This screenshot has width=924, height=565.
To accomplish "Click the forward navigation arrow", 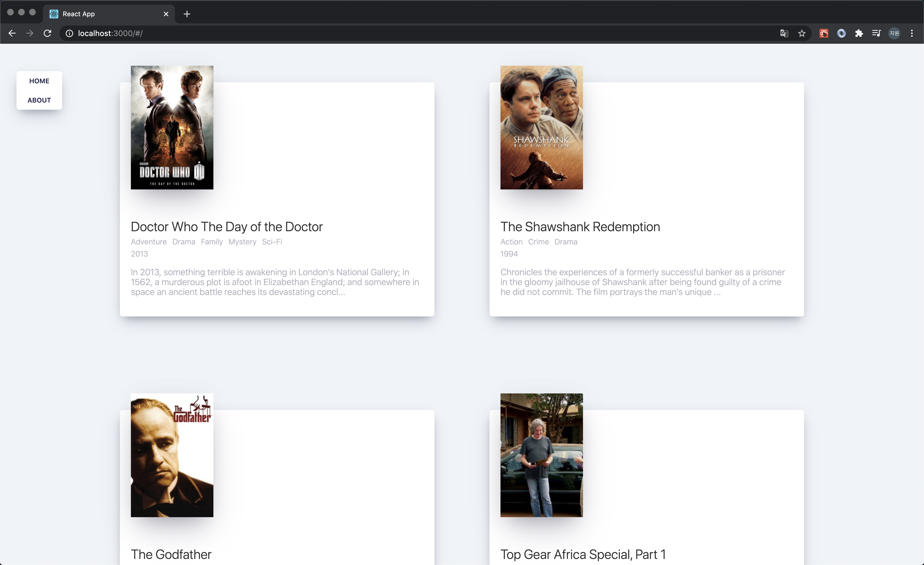I will point(29,33).
